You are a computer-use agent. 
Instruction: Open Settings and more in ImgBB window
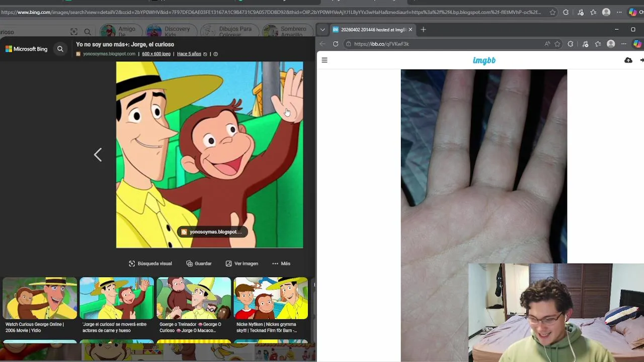click(x=624, y=44)
